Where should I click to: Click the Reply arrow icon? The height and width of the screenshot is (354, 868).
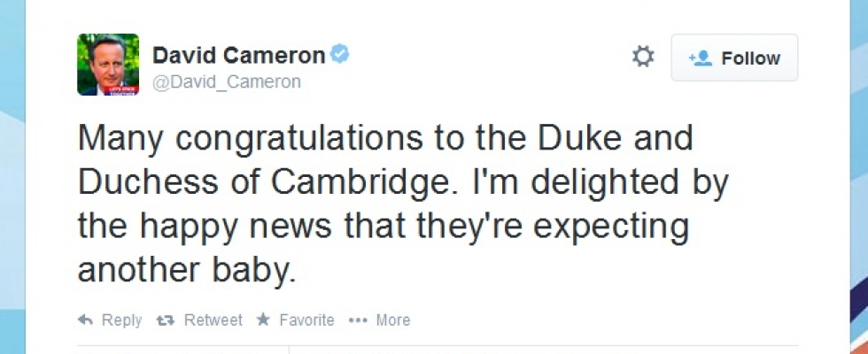(86, 320)
